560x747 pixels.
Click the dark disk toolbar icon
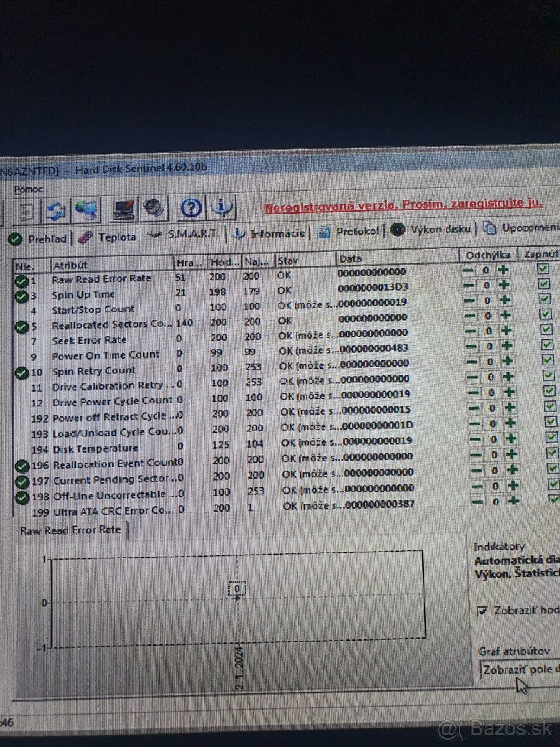(x=153, y=208)
